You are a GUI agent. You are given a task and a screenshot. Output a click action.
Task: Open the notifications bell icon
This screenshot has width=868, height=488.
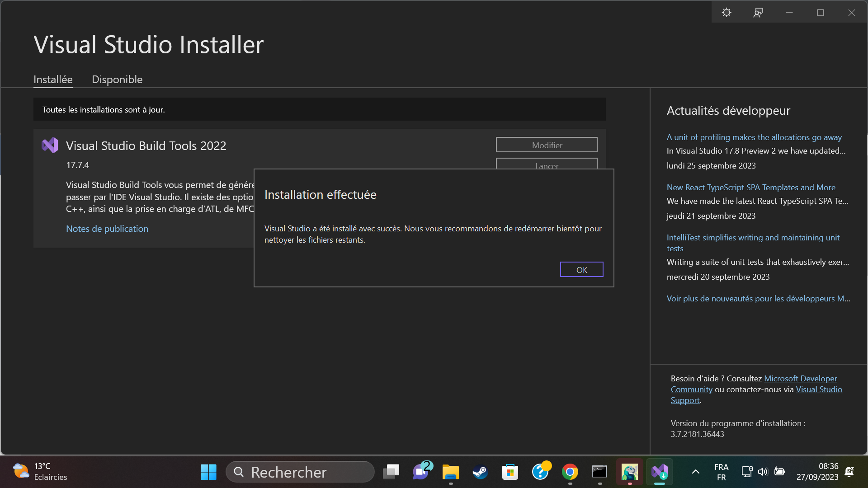[849, 472]
